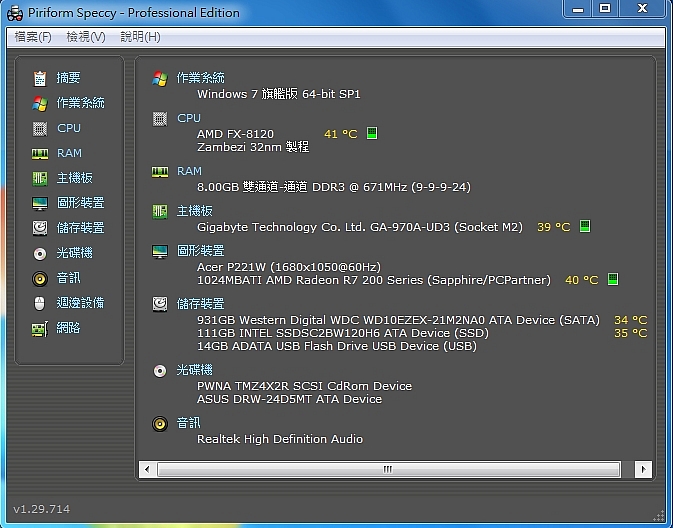Click the 主機板 motherboard icon in sidebar
Image resolution: width=673 pixels, height=528 pixels.
pos(40,178)
